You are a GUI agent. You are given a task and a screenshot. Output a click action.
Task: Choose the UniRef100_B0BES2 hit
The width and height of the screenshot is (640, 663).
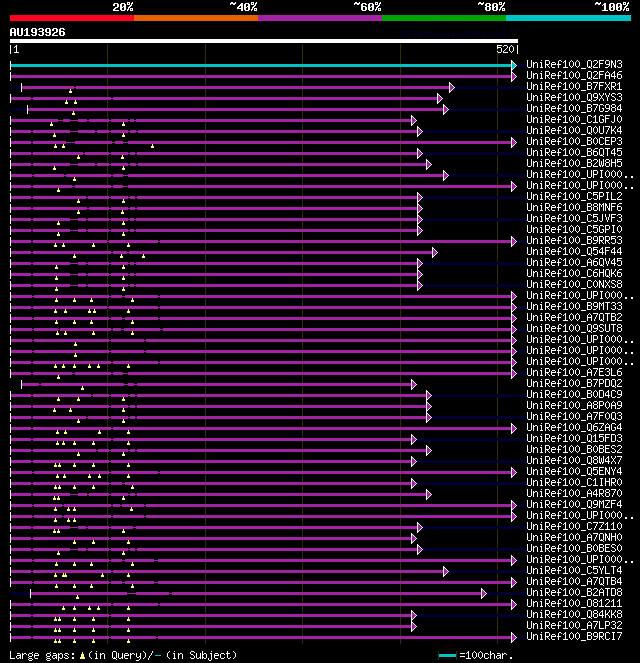coord(574,449)
